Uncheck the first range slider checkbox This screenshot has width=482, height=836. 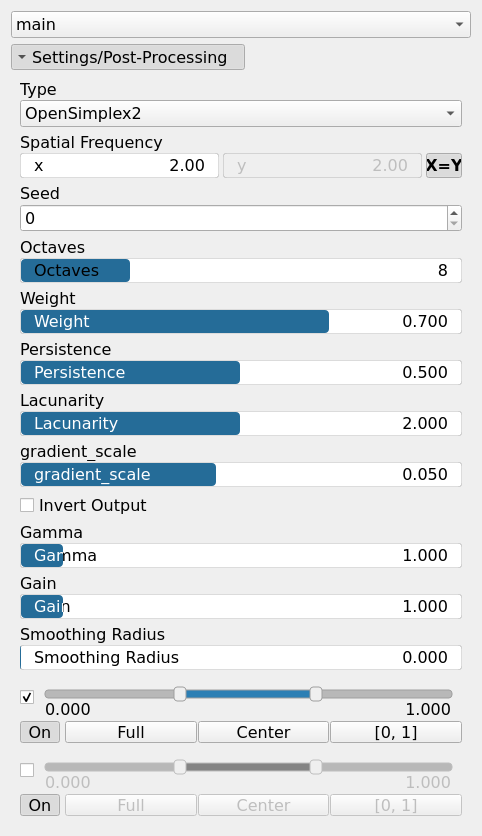click(x=27, y=697)
